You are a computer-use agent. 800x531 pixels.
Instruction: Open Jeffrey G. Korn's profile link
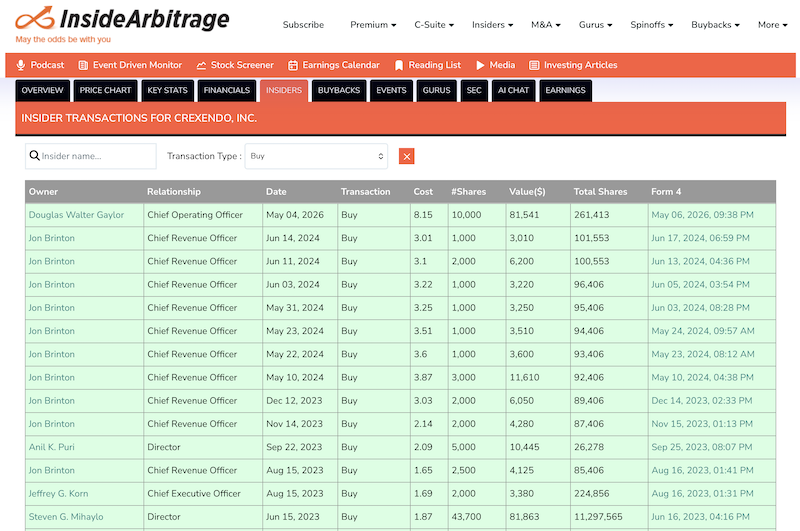coord(58,493)
